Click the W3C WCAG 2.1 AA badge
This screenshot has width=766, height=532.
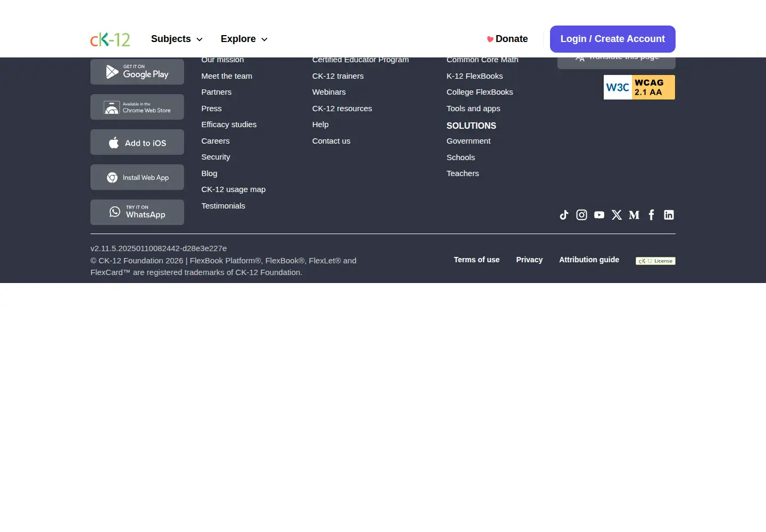click(639, 87)
